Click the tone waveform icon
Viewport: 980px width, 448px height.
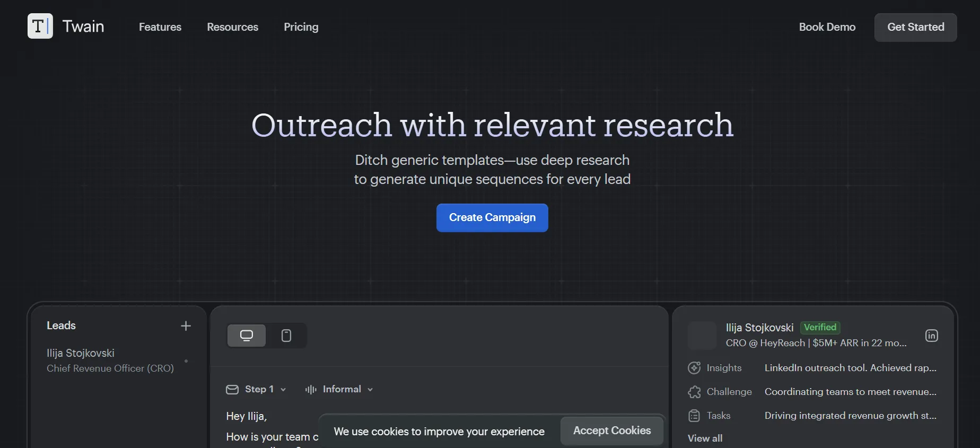pyautogui.click(x=311, y=390)
